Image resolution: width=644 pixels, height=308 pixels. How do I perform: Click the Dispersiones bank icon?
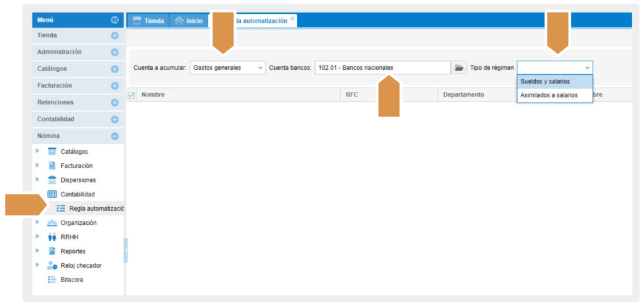click(52, 180)
